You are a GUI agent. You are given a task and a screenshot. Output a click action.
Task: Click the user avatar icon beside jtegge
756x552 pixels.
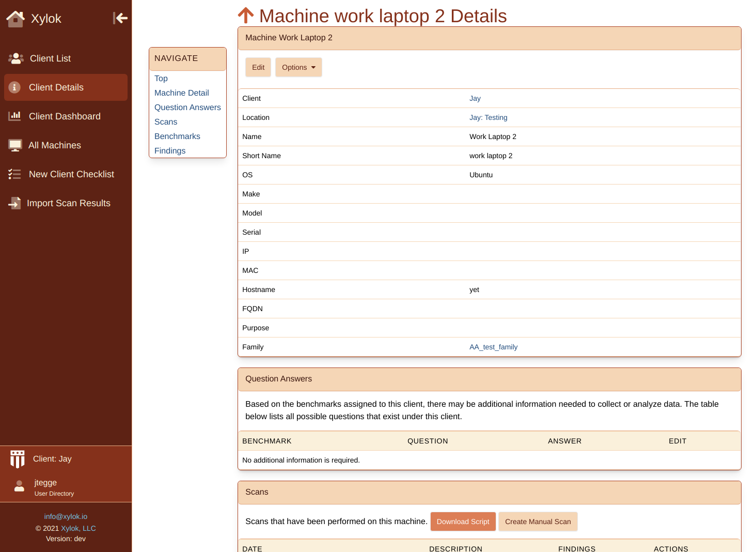click(x=19, y=486)
